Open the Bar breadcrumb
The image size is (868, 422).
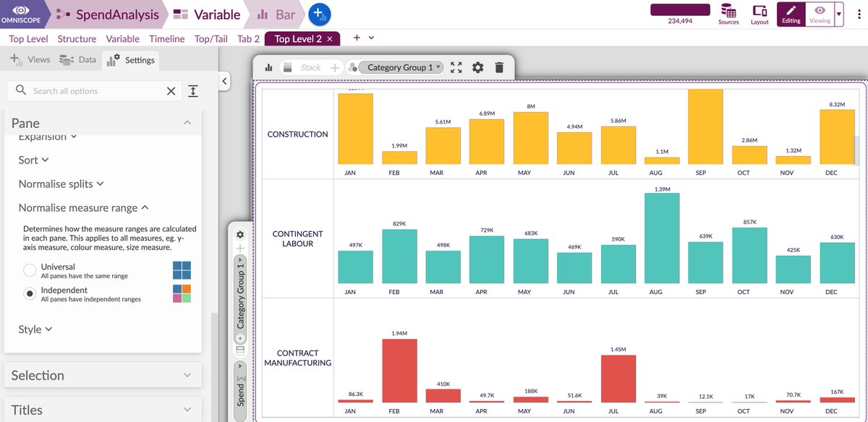276,14
